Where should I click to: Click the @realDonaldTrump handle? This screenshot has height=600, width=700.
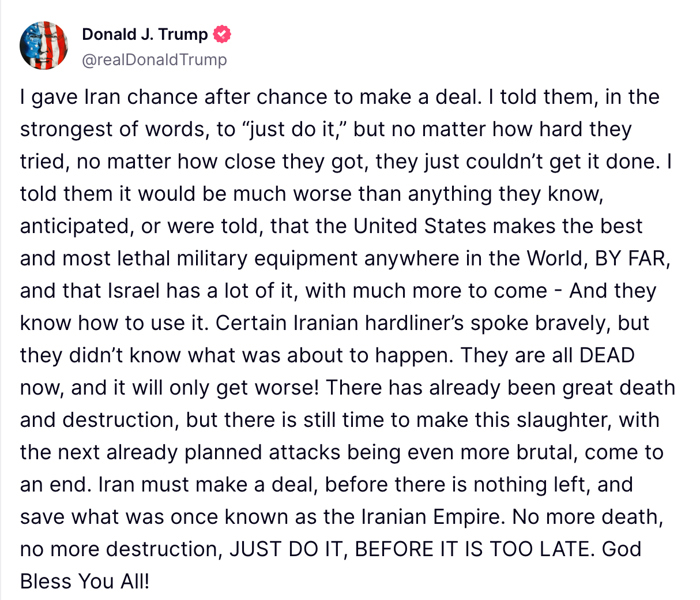[155, 59]
